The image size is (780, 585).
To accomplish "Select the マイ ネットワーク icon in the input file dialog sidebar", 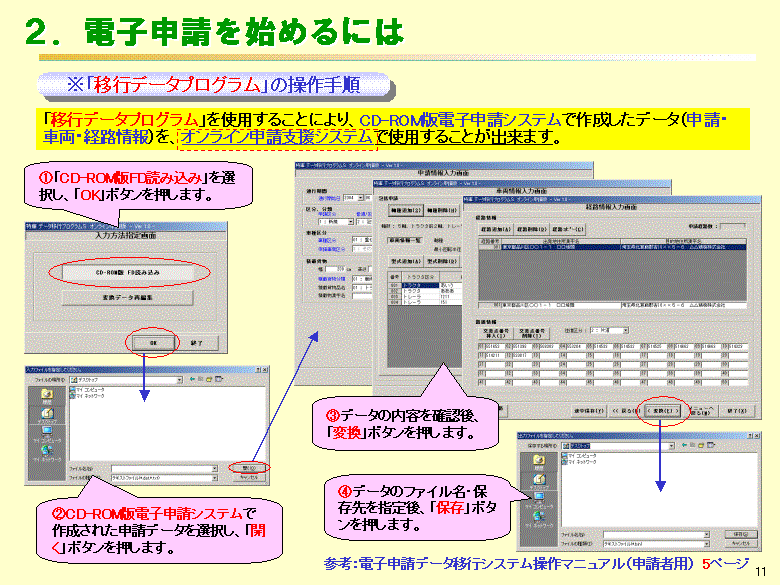I will click(x=47, y=453).
